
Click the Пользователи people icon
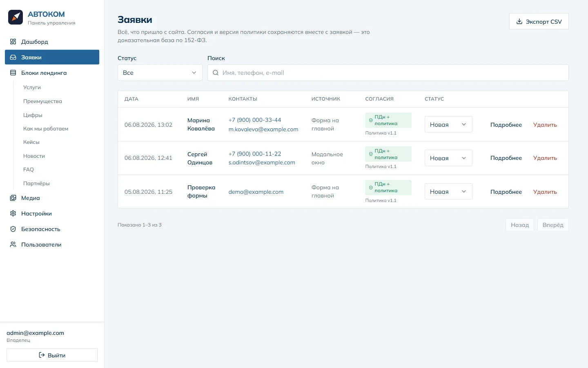point(13,245)
